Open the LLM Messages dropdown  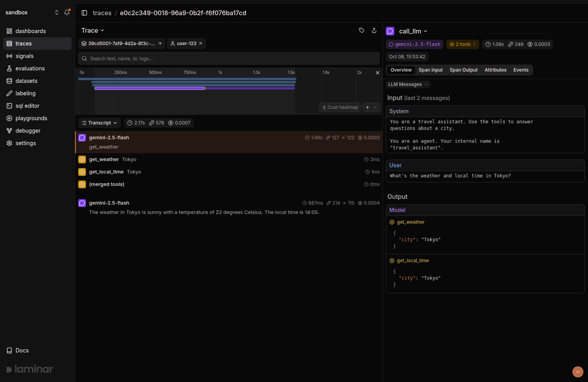pos(408,84)
